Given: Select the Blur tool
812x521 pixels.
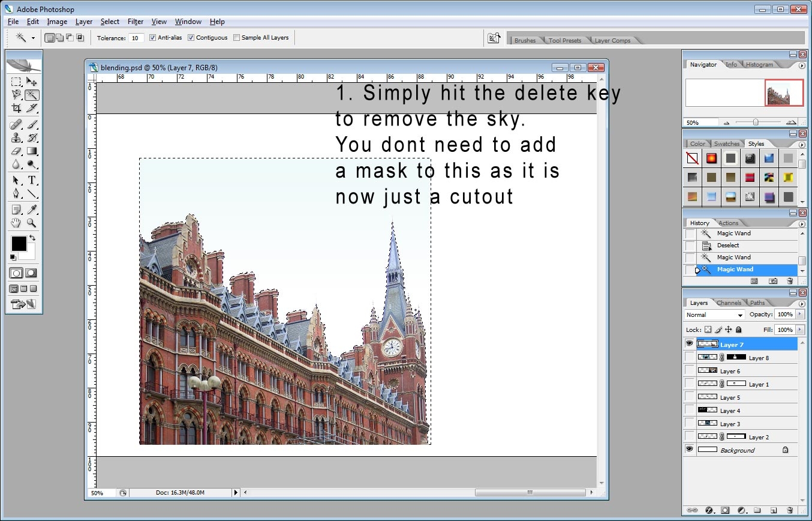Looking at the screenshot, I should pos(16,164).
